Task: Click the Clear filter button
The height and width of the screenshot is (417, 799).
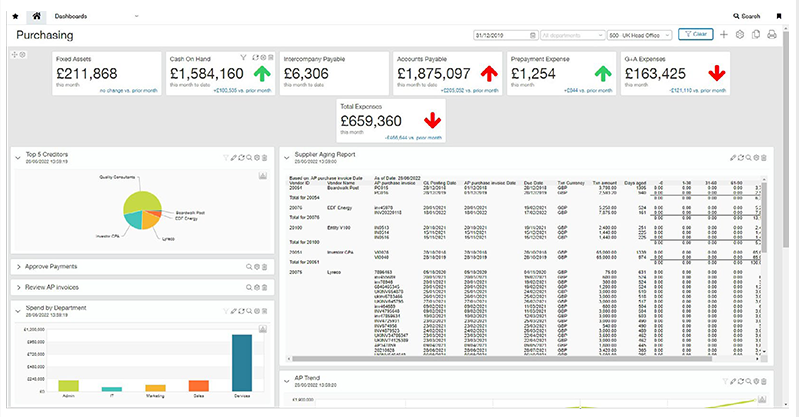Action: click(696, 34)
